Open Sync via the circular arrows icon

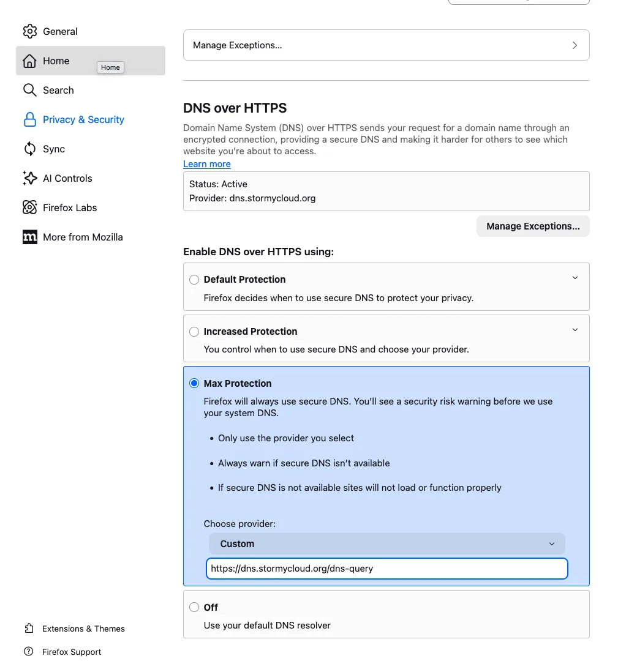29,149
